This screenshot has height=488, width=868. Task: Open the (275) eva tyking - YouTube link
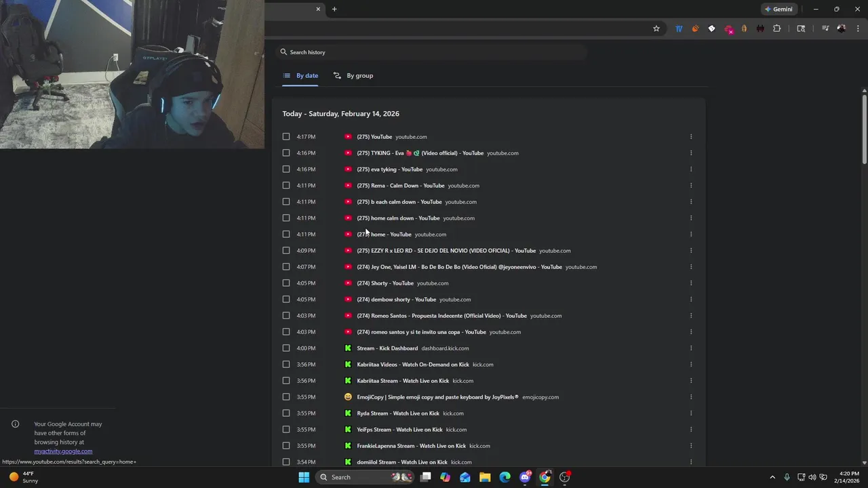390,169
